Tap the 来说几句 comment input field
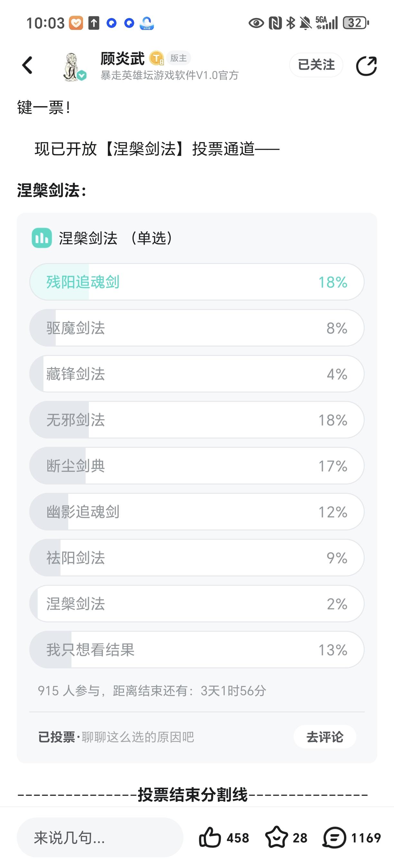Image resolution: width=394 pixels, height=868 pixels. (100, 837)
